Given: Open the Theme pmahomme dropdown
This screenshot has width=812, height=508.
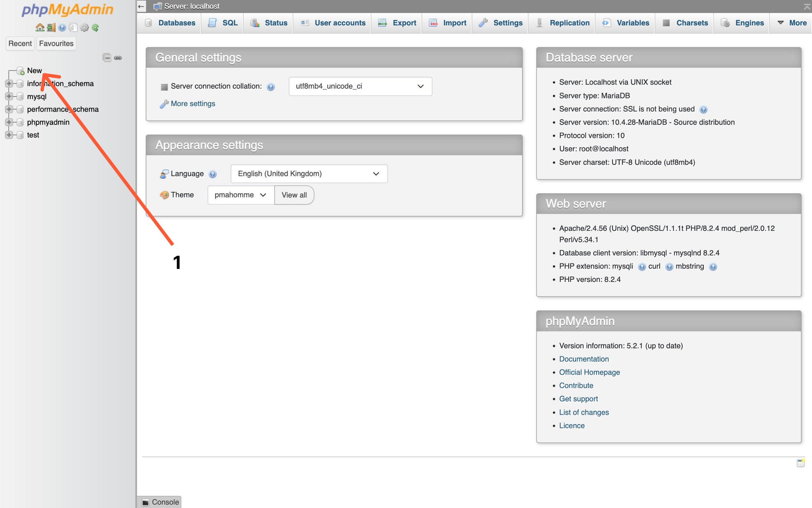Looking at the screenshot, I should [241, 195].
